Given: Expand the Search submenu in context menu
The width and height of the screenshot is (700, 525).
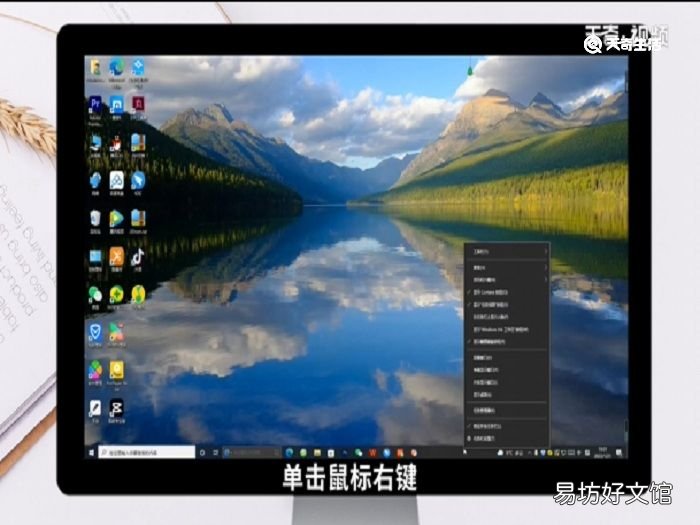Looking at the screenshot, I should pyautogui.click(x=506, y=268).
